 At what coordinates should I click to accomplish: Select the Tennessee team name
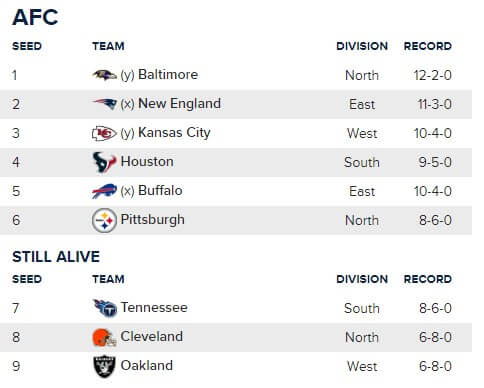pos(154,307)
